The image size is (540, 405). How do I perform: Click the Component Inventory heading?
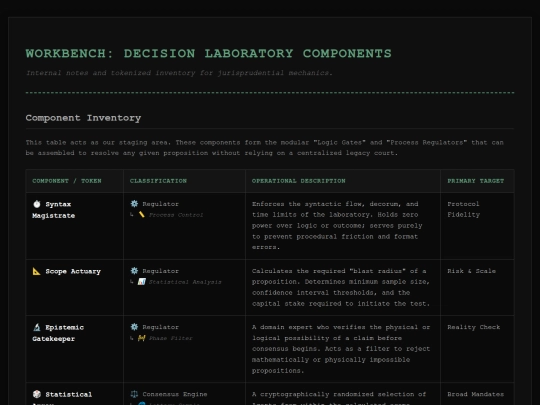83,118
